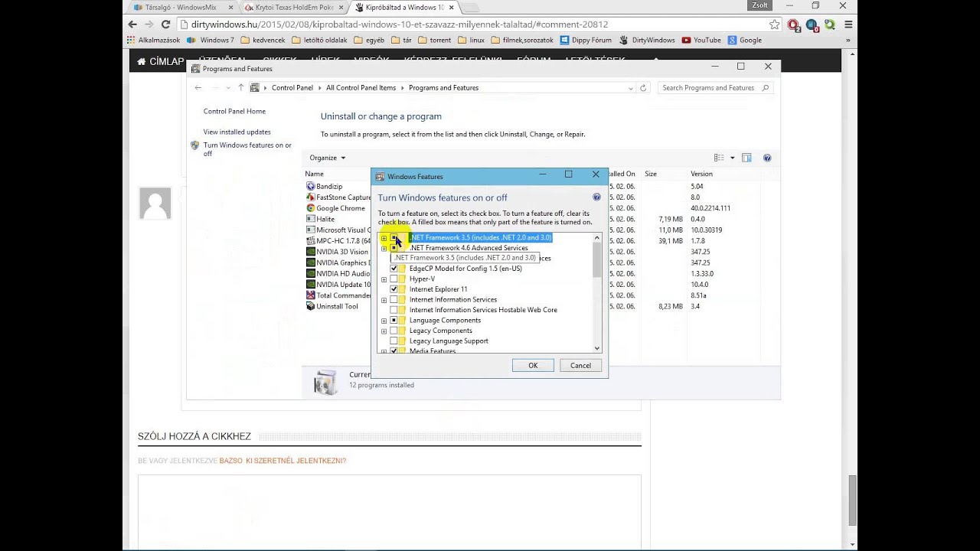Click the red extension icon in Chrome toolbar
The width and height of the screenshot is (980, 551).
click(793, 24)
